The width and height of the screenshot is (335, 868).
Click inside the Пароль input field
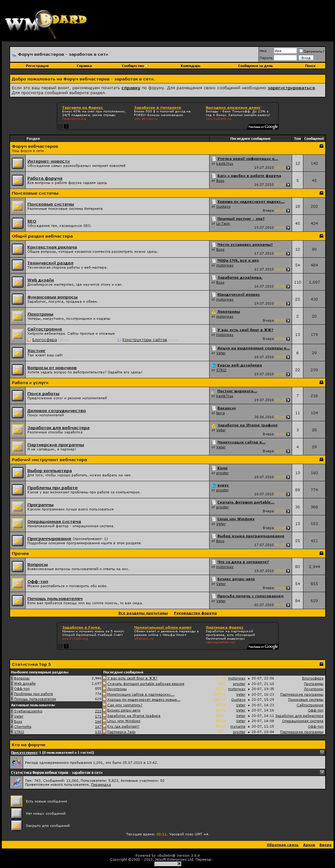coord(285,57)
